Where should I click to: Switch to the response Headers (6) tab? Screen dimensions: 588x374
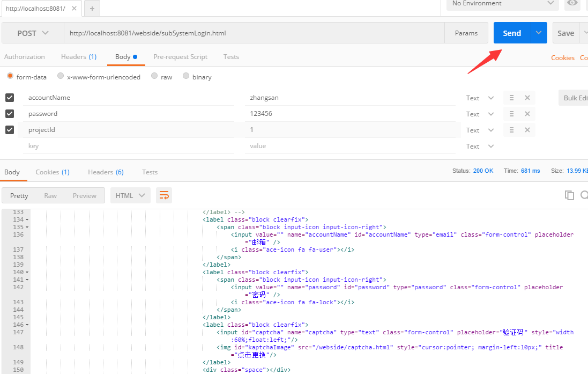click(106, 172)
